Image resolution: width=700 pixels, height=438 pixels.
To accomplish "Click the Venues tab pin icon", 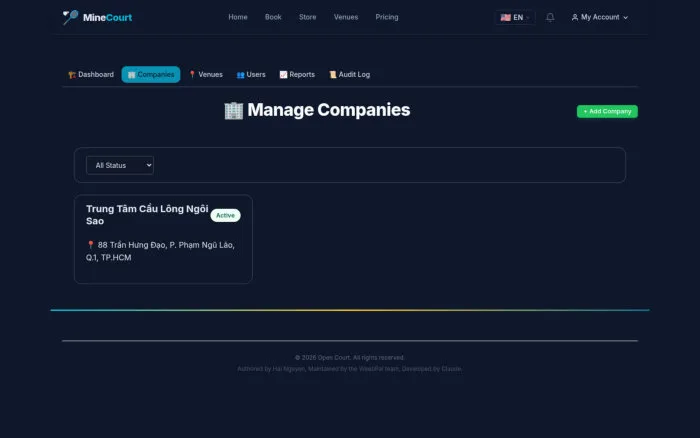I will (x=192, y=75).
